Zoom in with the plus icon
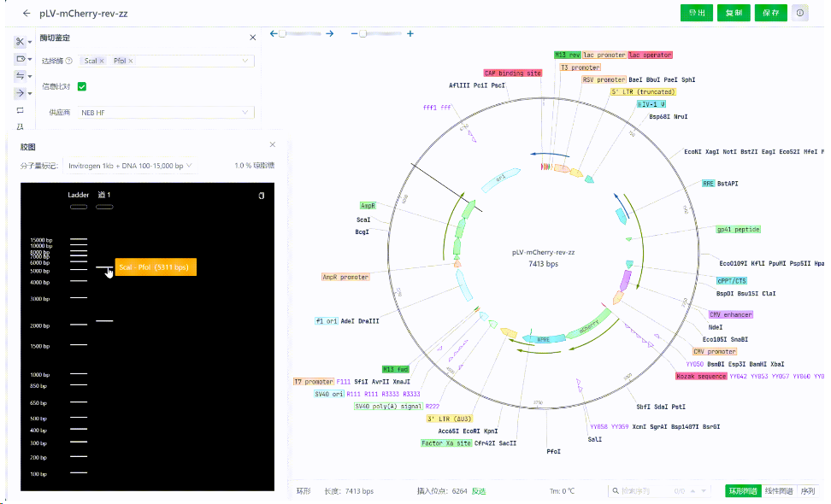Image resolution: width=831 pixels, height=504 pixels. coord(410,33)
